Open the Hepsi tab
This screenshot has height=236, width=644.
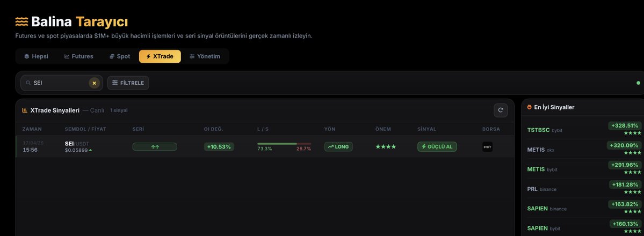(36, 56)
